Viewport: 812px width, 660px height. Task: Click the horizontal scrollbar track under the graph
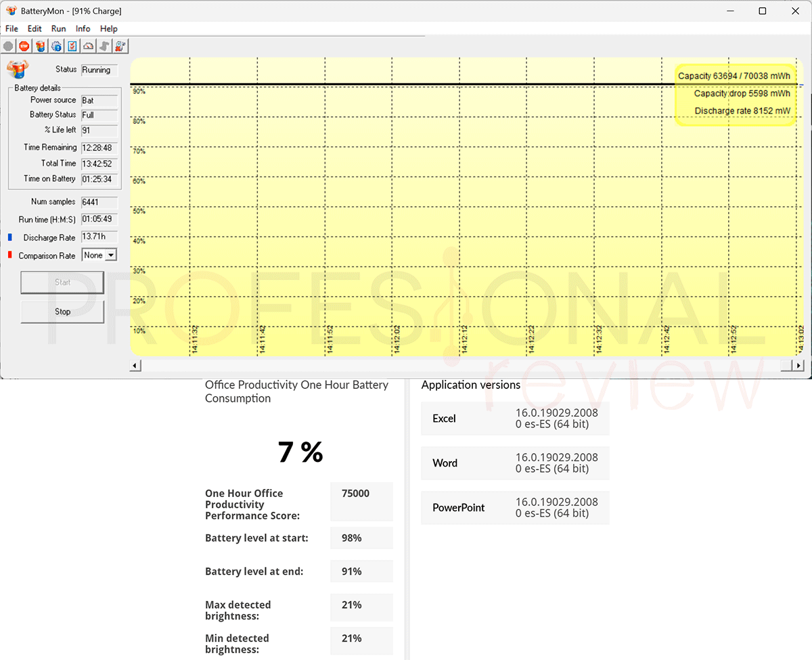[460, 365]
